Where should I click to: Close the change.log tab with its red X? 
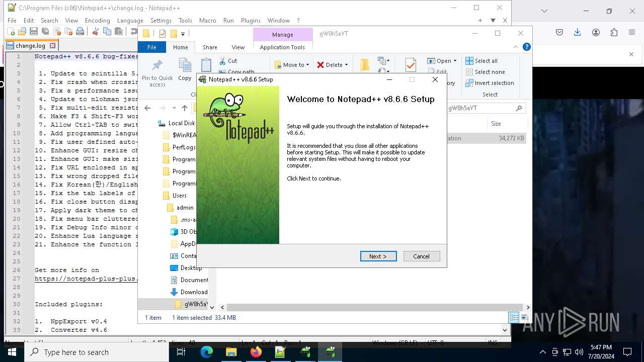[x=52, y=45]
